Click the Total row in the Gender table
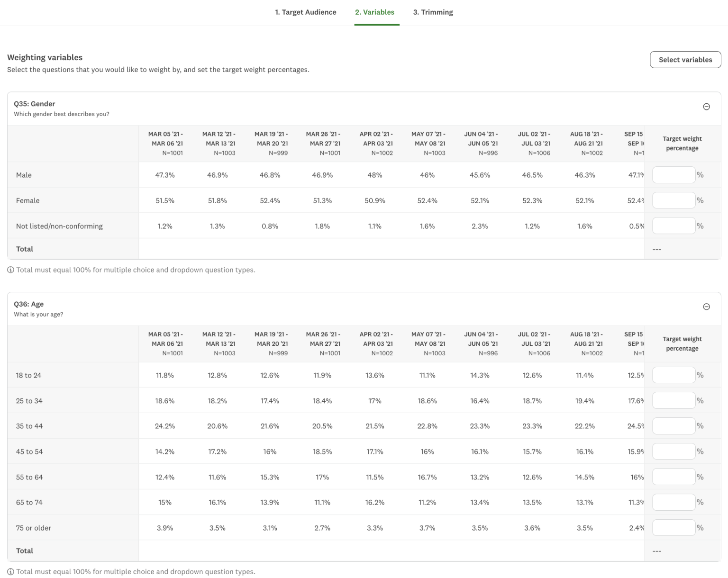 [x=25, y=249]
